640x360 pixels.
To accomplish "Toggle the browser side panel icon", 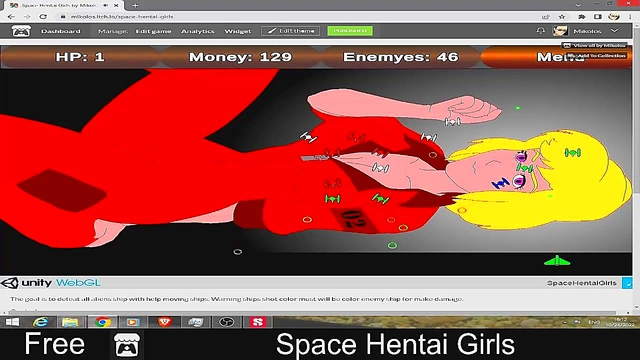I will coord(598,17).
